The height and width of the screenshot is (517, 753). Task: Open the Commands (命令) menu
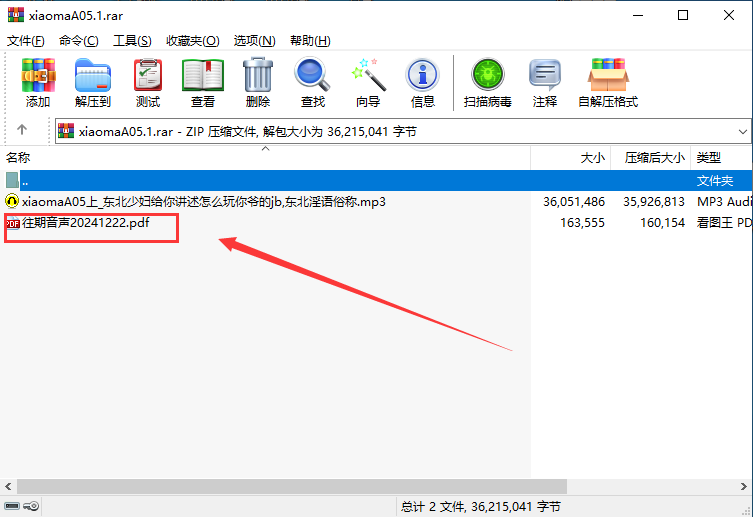click(78, 41)
